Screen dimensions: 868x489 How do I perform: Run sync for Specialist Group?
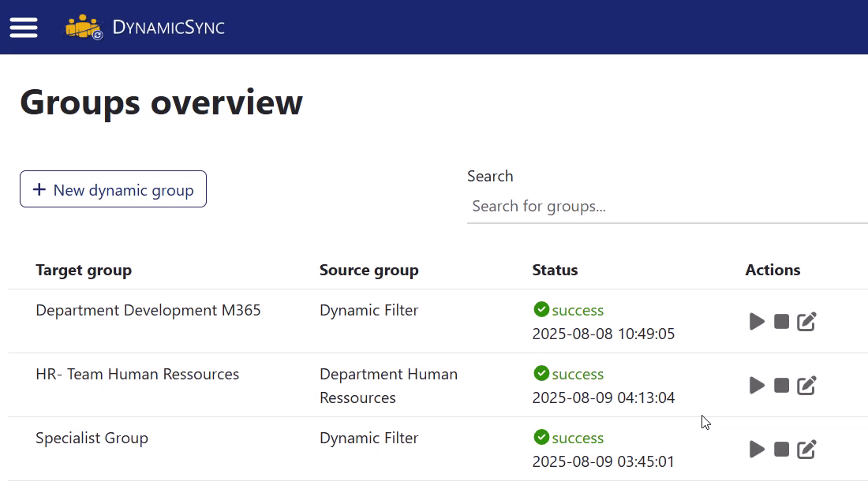756,449
